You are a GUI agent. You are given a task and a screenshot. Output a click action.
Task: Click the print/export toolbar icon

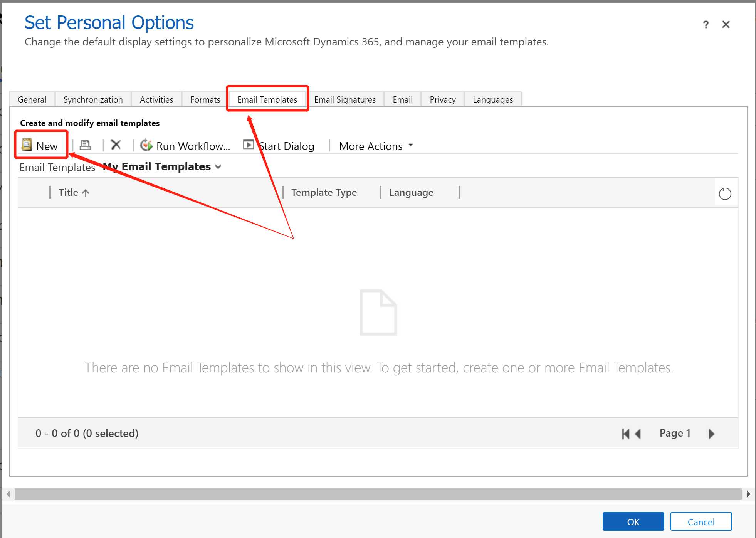85,145
